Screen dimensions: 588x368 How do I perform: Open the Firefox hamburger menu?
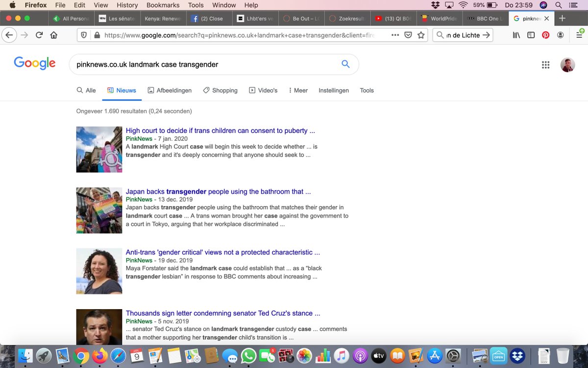pyautogui.click(x=579, y=35)
